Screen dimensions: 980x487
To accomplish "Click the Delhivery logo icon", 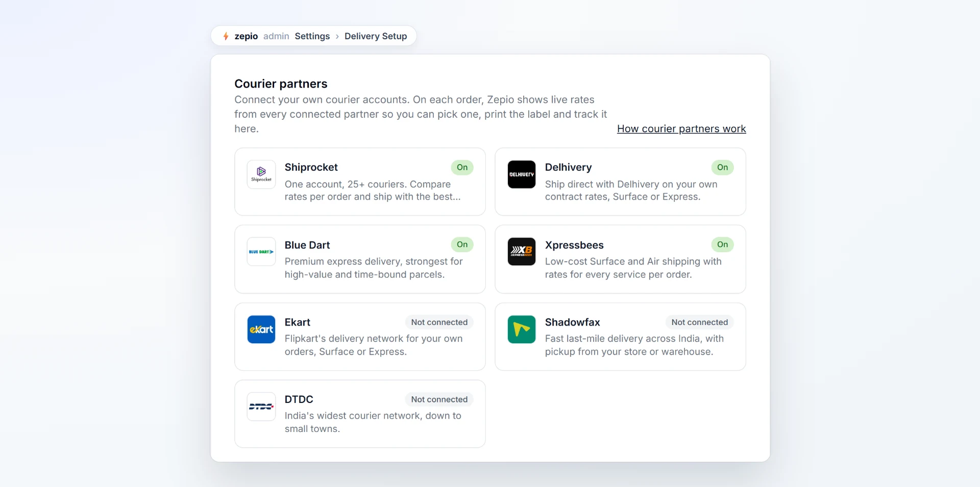I will [522, 174].
